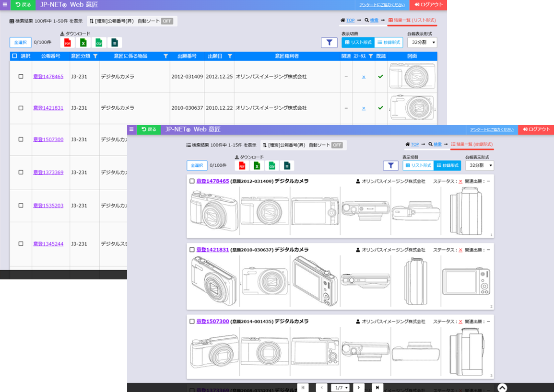Download text document in the abstract-view window
554x392 pixels.
287,166
